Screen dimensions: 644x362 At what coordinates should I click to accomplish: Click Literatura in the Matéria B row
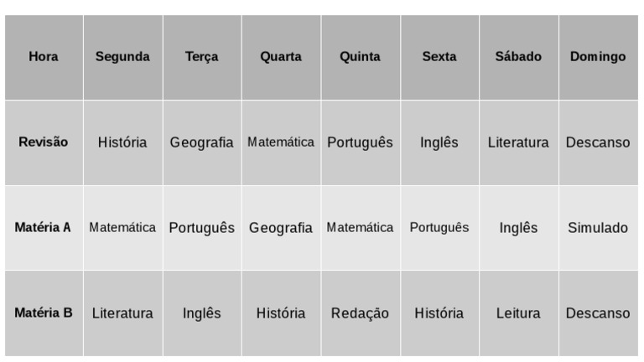[122, 313]
